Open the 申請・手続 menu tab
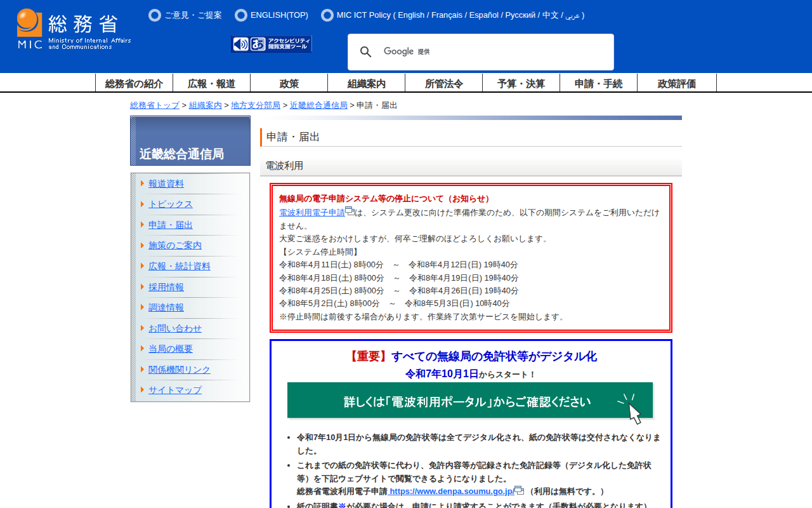The width and height of the screenshot is (812, 508). (598, 83)
